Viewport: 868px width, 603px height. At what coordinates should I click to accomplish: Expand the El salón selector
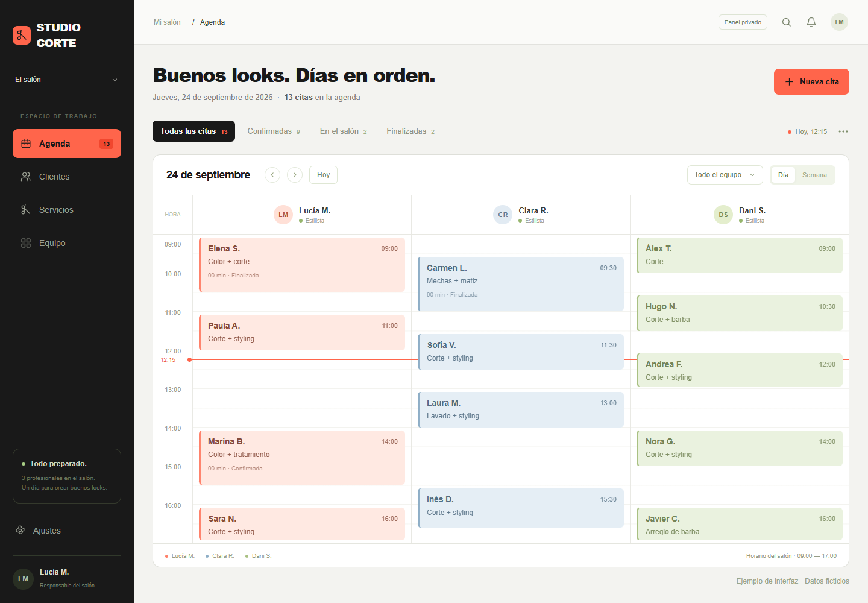67,80
